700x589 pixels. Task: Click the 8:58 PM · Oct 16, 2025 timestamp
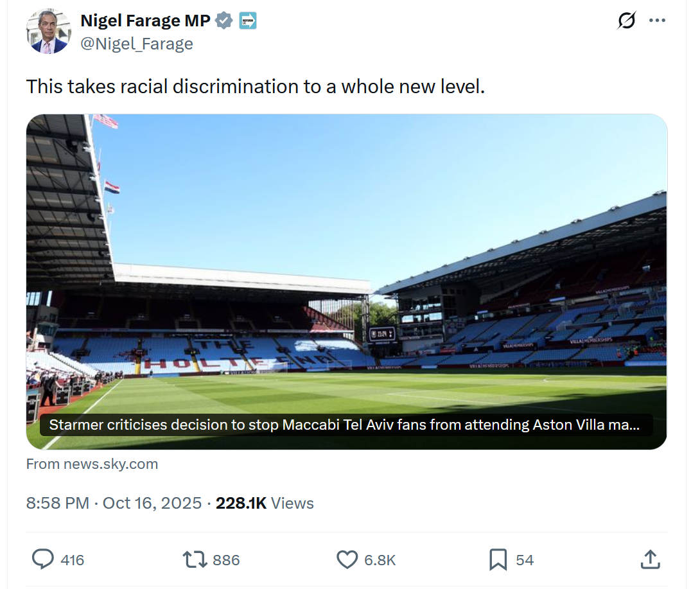click(114, 503)
